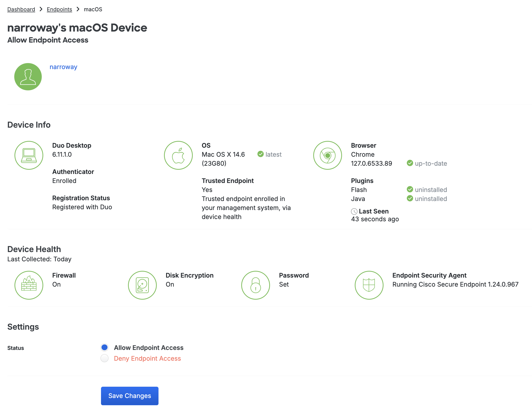Click the latest OS status label
Viewport: 532px width, 412px height.
[273, 154]
